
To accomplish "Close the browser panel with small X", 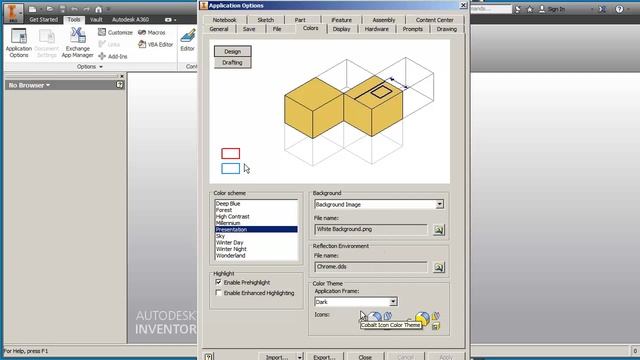I will tap(122, 76).
